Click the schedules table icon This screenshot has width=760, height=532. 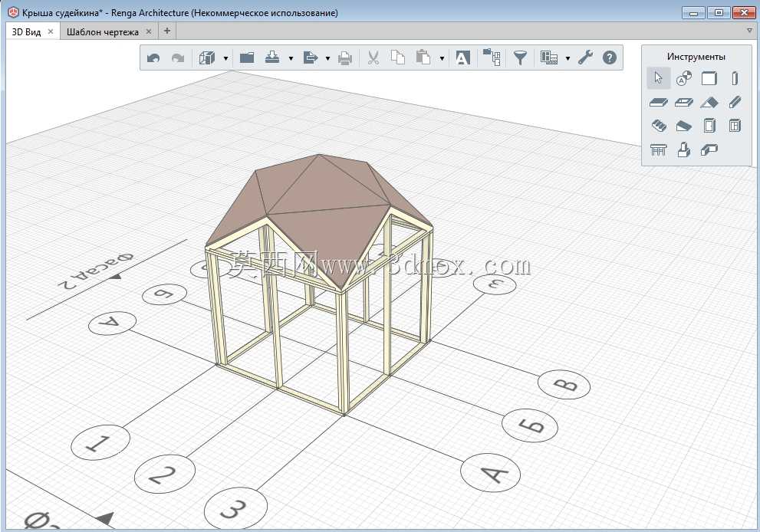pos(548,58)
